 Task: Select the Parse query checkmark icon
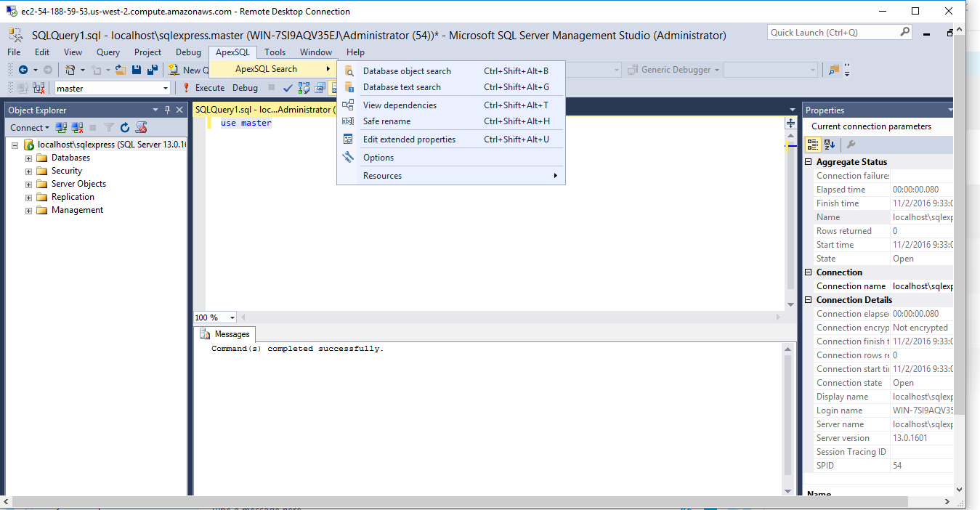[287, 88]
